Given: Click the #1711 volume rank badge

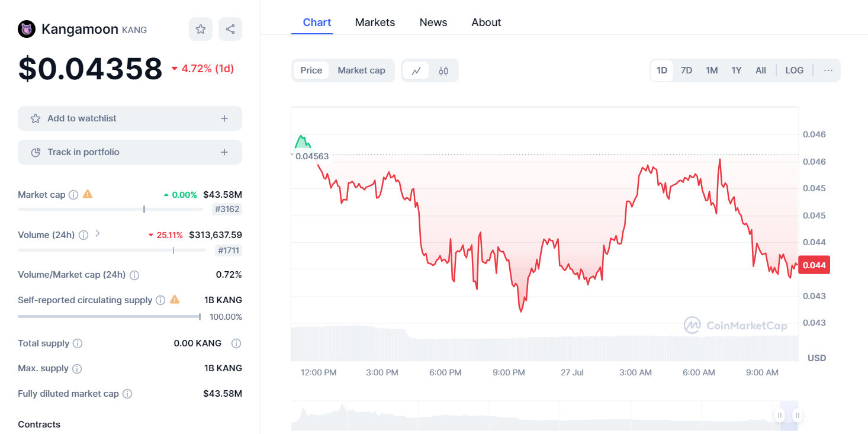Looking at the screenshot, I should click(x=228, y=250).
